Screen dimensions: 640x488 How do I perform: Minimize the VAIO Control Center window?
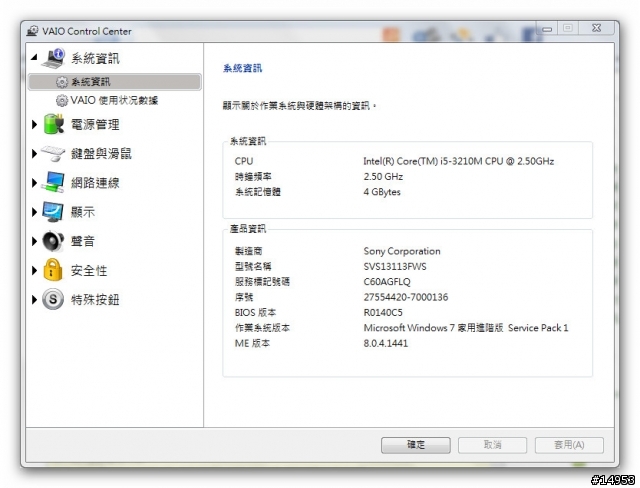(x=547, y=29)
